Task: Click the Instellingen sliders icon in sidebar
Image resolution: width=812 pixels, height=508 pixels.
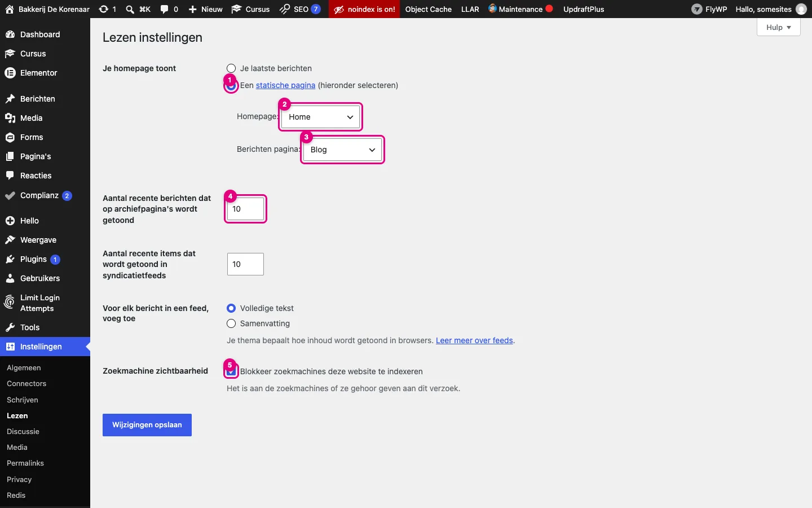Action: 10,347
